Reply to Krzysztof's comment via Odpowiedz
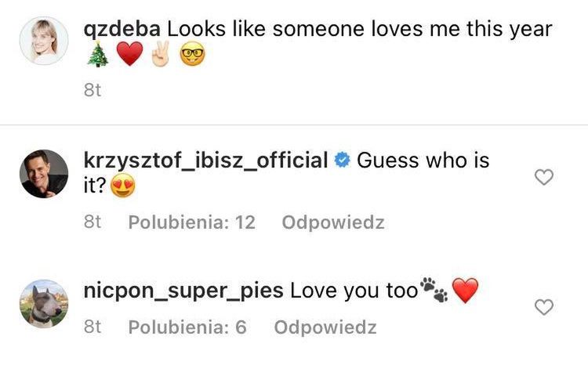The image size is (588, 365). pyautogui.click(x=332, y=222)
